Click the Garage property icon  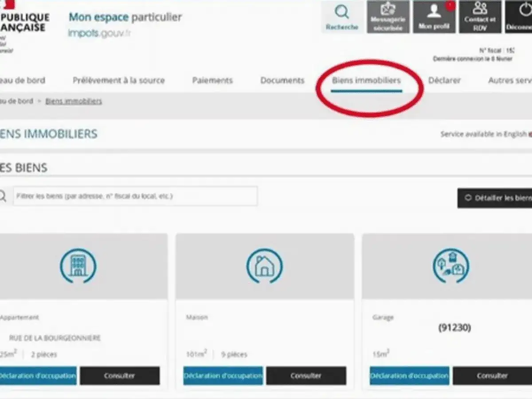pos(451,266)
